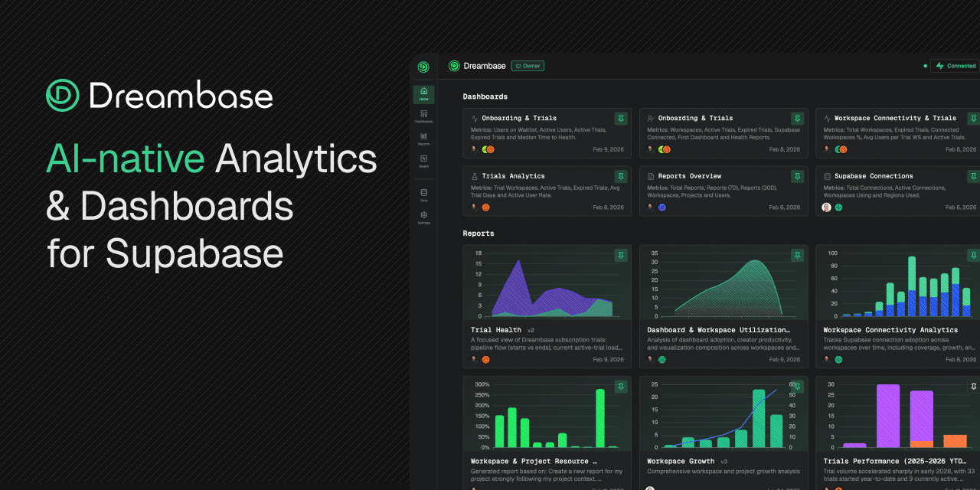The height and width of the screenshot is (490, 980).
Task: Unpin the Trials Analytics dashboard
Action: tap(620, 176)
